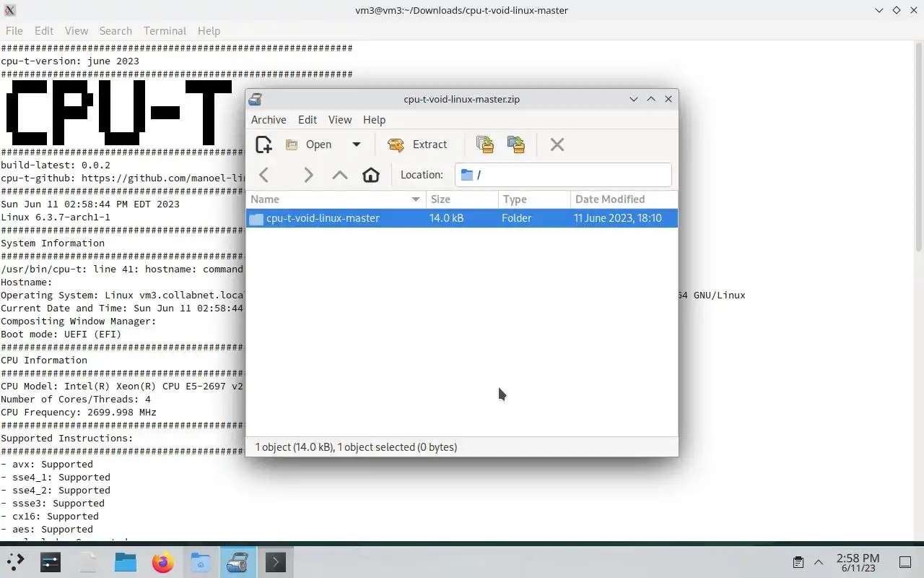This screenshot has height=578, width=924.
Task: Maximize the archive window with up chevron
Action: (651, 99)
